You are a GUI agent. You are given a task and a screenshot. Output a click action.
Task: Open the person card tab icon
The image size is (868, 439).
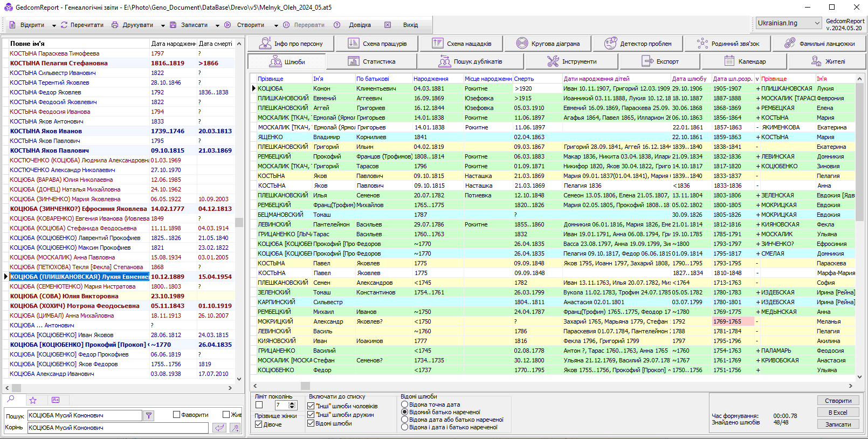(x=56, y=400)
